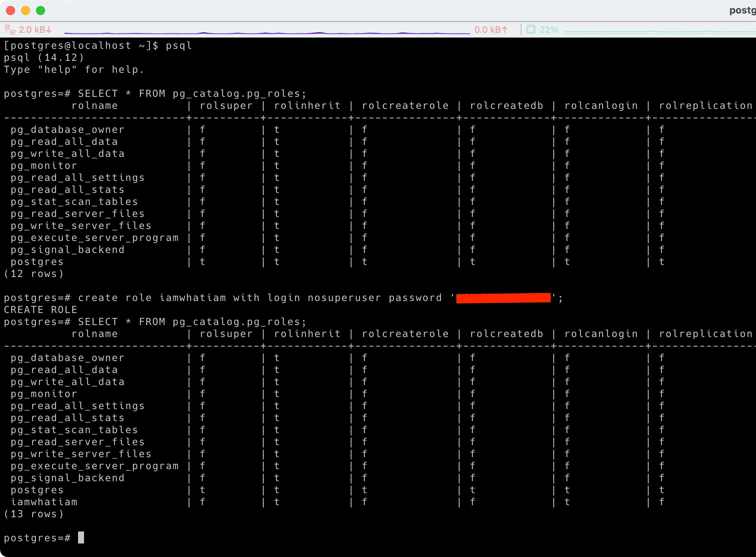Close the terminal window with red button
This screenshot has height=557, width=756.
(11, 11)
